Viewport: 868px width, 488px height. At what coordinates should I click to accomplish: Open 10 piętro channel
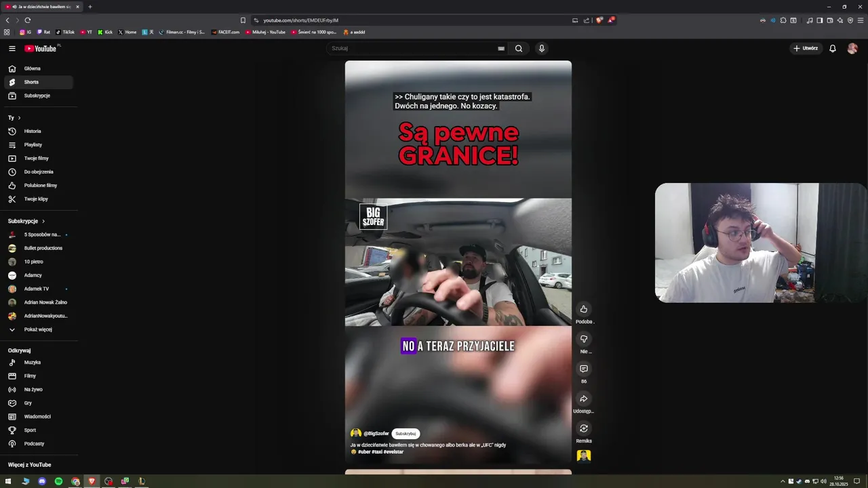pos(38,262)
